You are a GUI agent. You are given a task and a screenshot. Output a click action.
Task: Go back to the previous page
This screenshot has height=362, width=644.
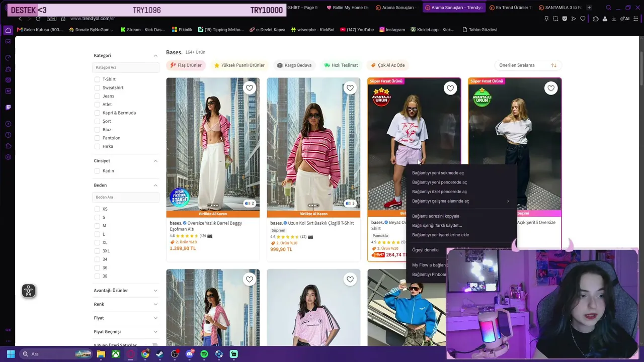click(20, 19)
